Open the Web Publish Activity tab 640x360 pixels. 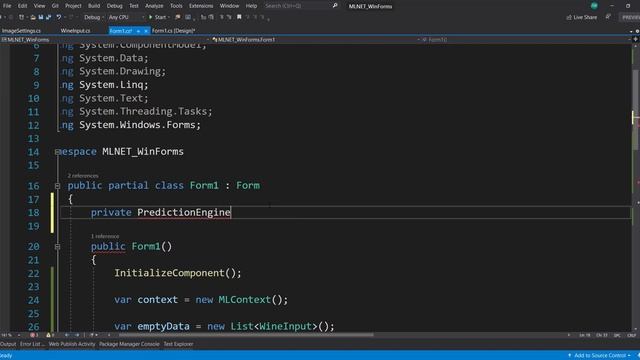[72, 344]
